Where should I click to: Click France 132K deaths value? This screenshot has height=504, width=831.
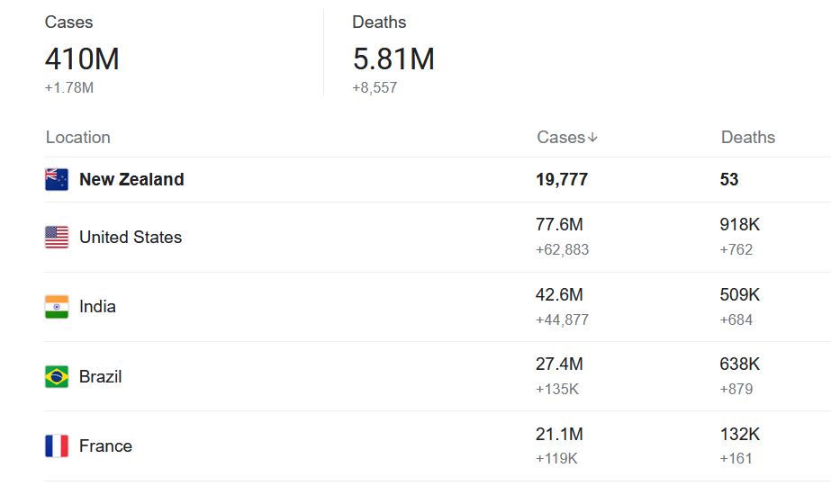(x=740, y=434)
